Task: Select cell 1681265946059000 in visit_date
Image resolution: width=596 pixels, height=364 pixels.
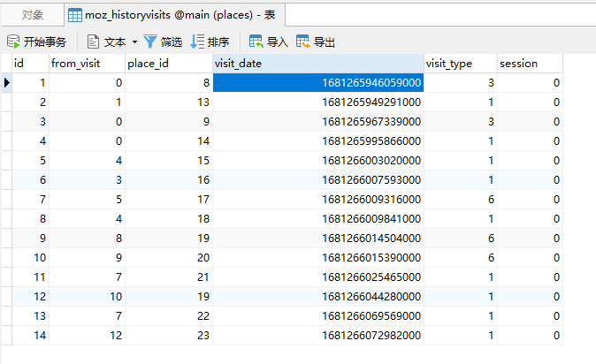Action: (318, 82)
